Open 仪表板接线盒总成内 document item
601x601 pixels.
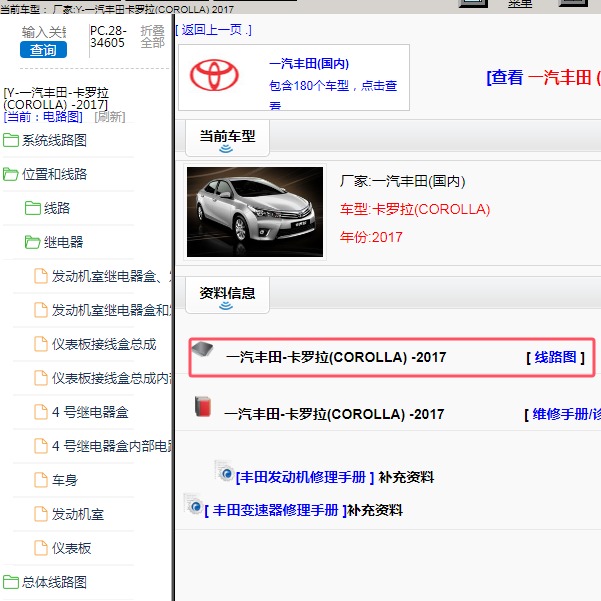pos(111,378)
